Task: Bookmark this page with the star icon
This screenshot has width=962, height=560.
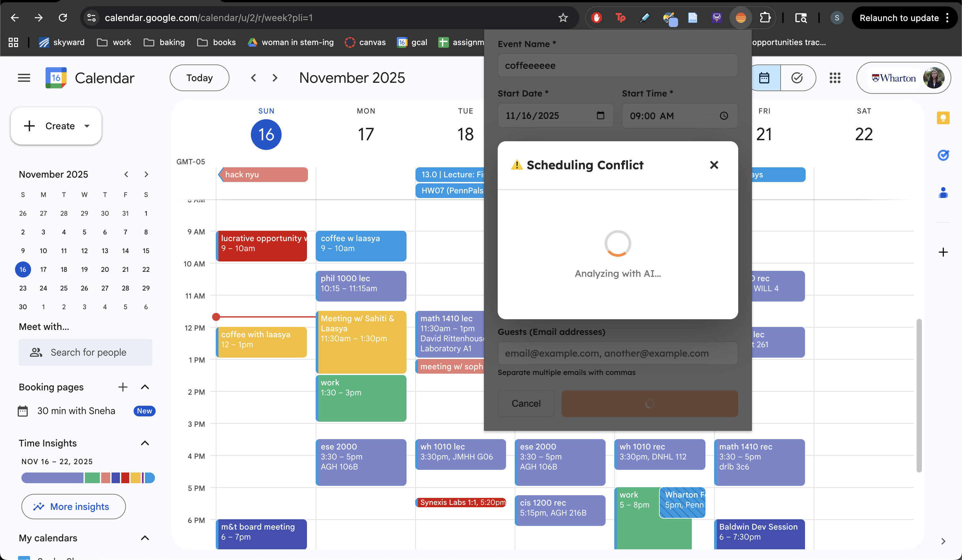Action: coord(563,18)
